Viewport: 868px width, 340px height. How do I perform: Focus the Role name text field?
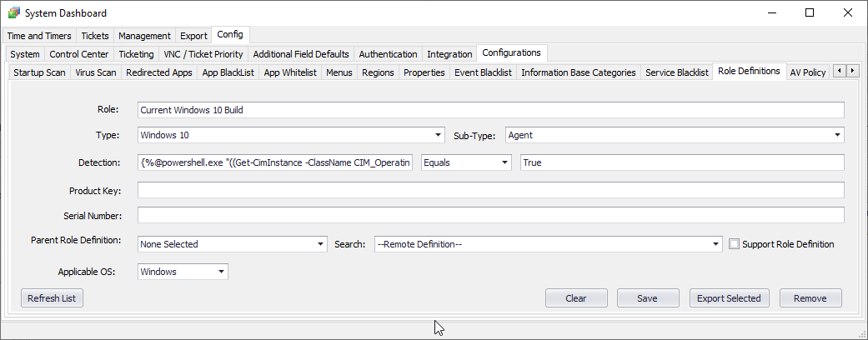(490, 110)
